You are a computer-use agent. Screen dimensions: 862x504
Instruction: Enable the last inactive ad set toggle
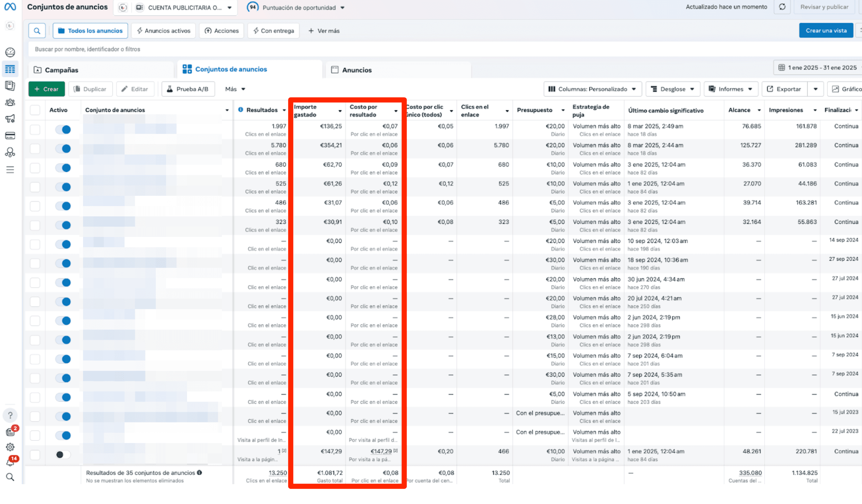point(63,455)
